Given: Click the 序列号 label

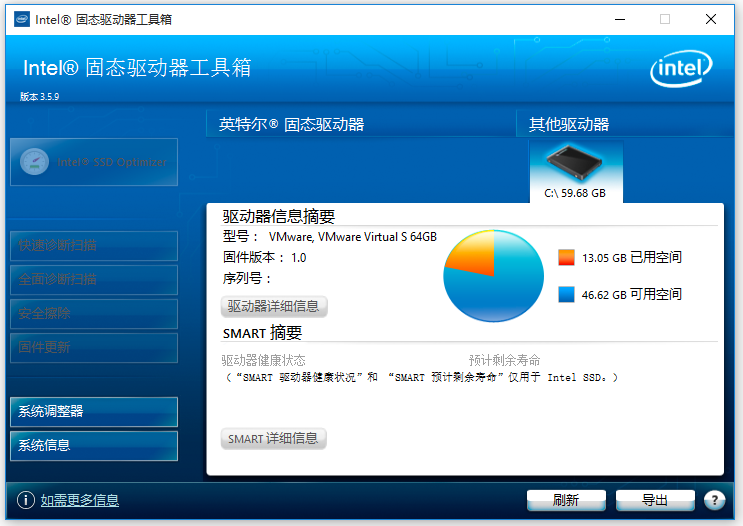Looking at the screenshot, I should click(x=246, y=278).
